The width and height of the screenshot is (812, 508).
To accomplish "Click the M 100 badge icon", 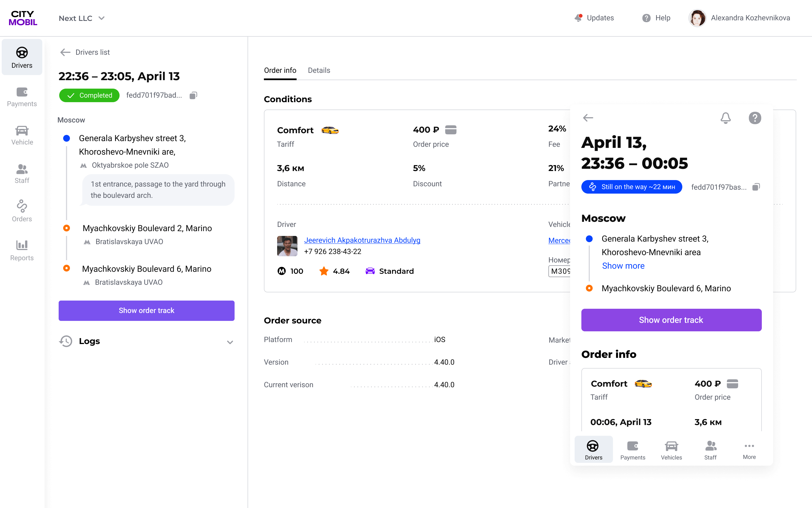I will point(281,271).
